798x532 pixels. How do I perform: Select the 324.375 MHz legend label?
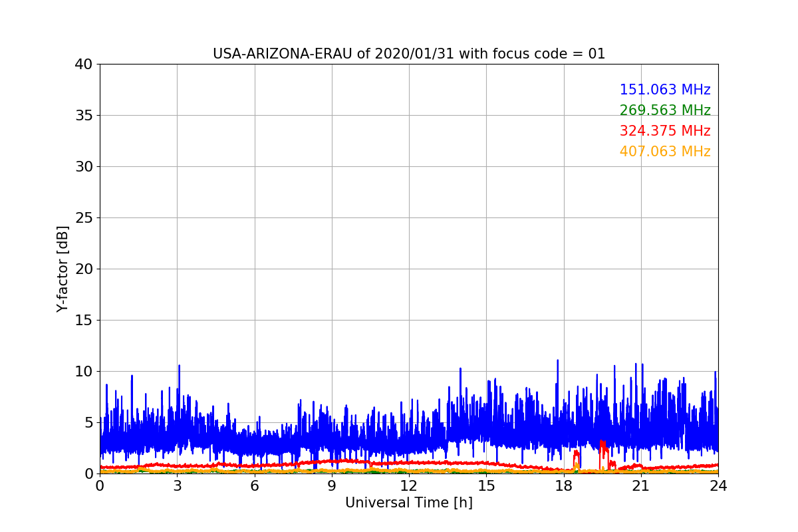pyautogui.click(x=665, y=131)
